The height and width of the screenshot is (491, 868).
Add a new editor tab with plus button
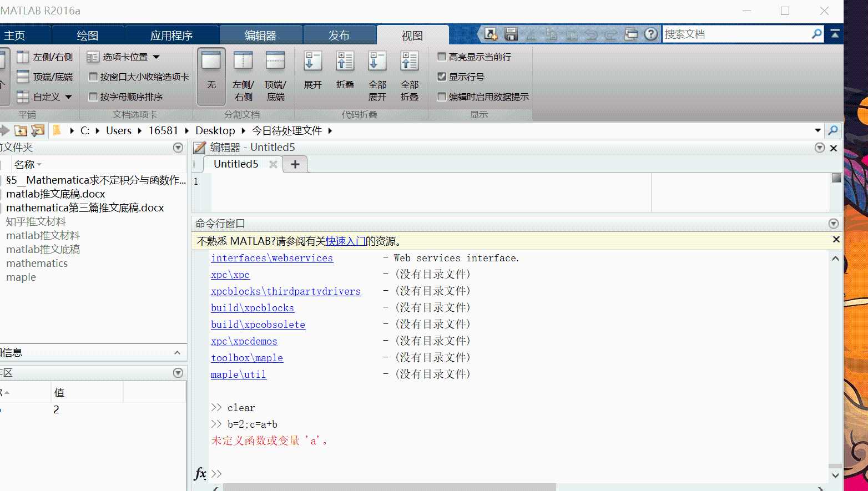click(295, 164)
